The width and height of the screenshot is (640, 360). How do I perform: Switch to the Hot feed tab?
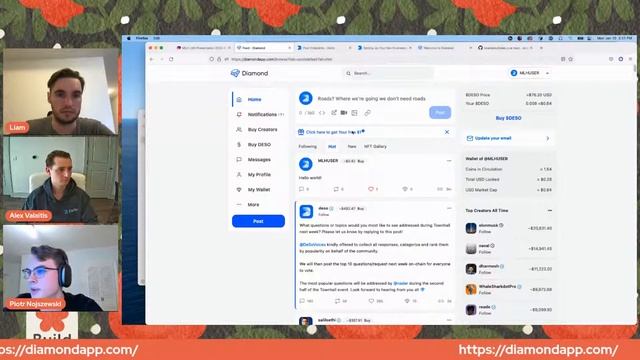(332, 147)
